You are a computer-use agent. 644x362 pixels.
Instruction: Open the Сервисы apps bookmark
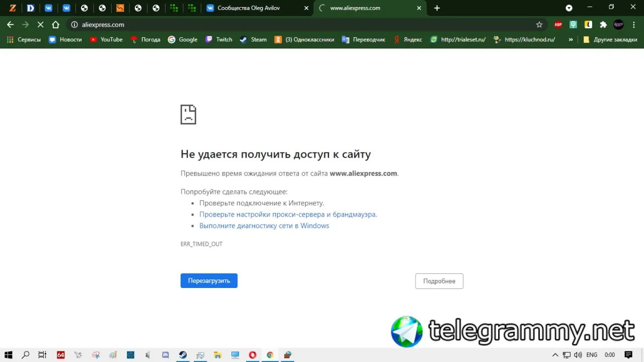(x=24, y=39)
